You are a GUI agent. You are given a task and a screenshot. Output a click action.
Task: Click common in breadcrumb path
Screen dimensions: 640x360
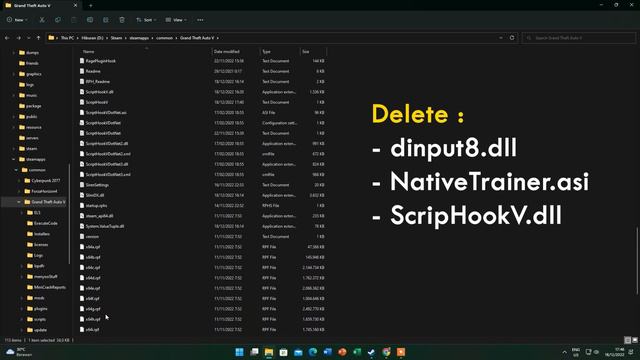[164, 38]
